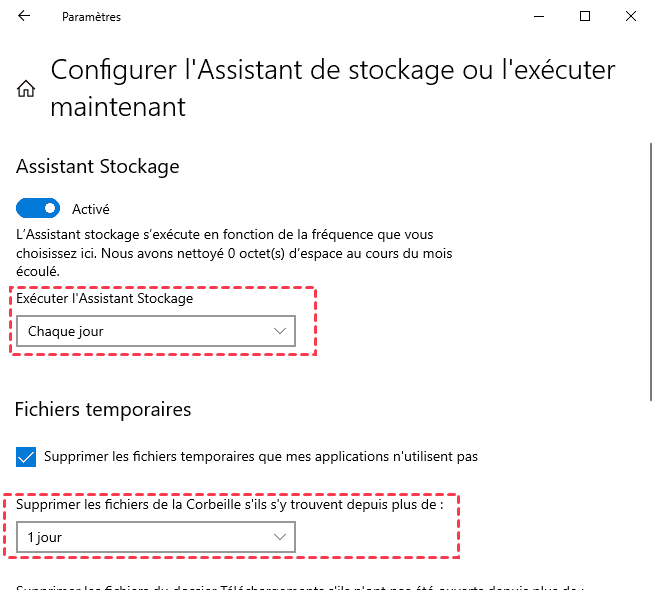Uncheck the temporary files deletion checkbox
Viewport: 654px width, 590px height.
[26, 457]
